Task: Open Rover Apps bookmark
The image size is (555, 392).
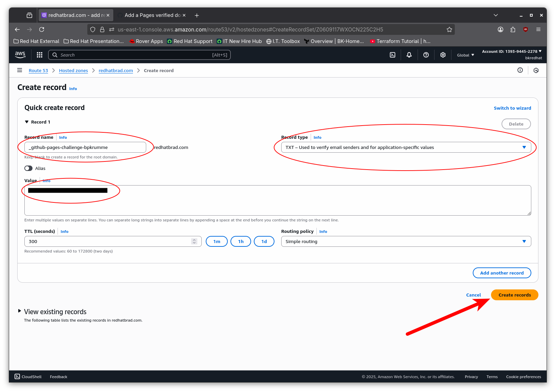Action: [146, 41]
